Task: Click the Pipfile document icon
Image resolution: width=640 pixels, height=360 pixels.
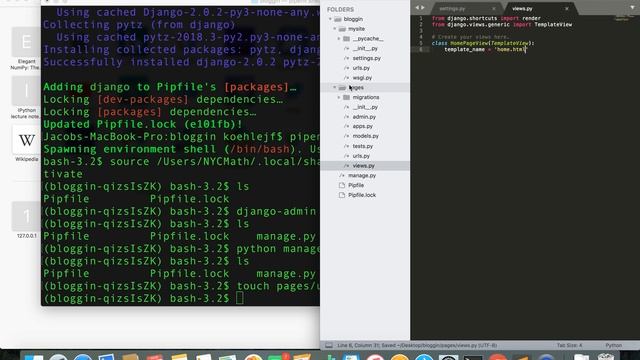Action: click(342, 185)
